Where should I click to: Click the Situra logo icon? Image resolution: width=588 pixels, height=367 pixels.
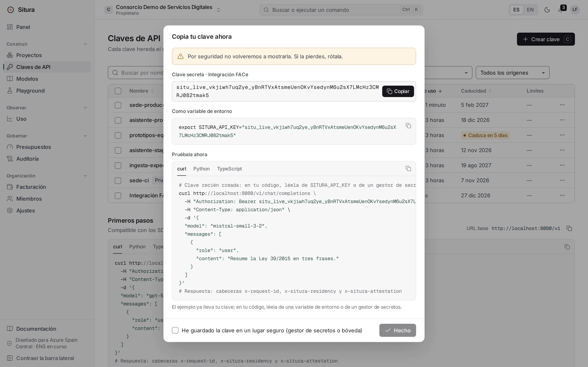(x=10, y=10)
